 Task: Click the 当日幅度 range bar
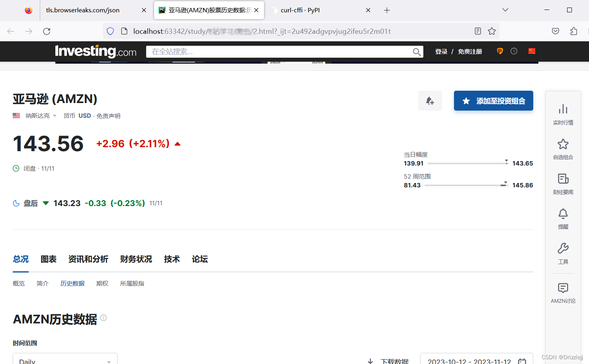[x=468, y=163]
